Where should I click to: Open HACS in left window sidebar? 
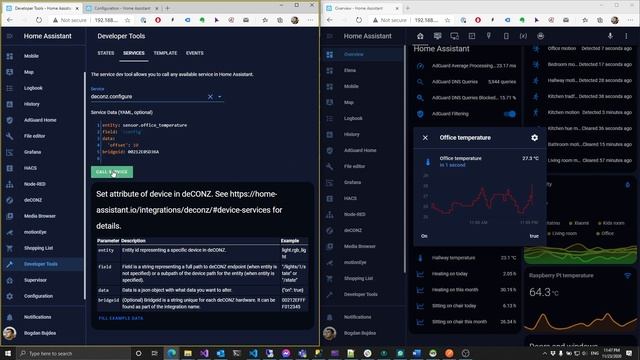click(43, 168)
